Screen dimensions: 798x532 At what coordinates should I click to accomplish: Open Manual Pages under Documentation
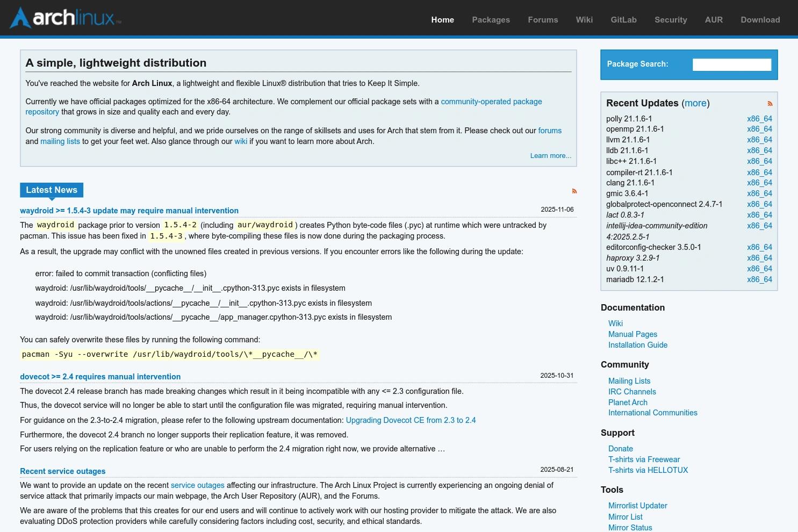(632, 334)
